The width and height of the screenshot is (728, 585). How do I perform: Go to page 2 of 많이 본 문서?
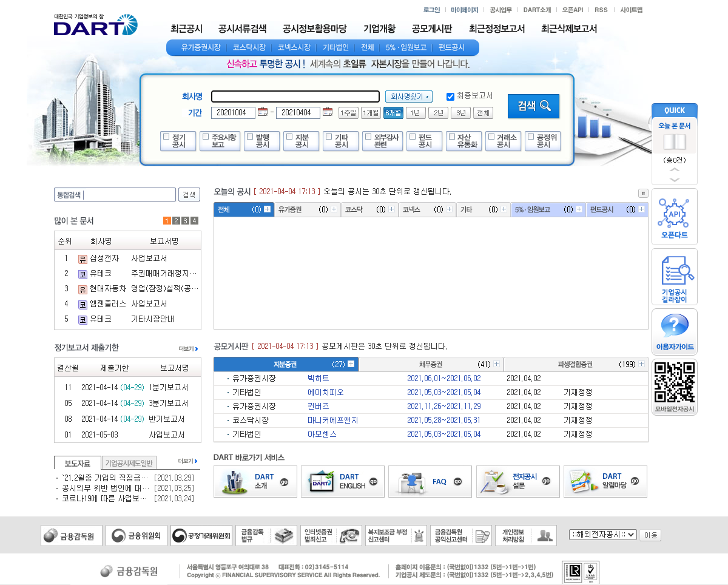coord(176,221)
